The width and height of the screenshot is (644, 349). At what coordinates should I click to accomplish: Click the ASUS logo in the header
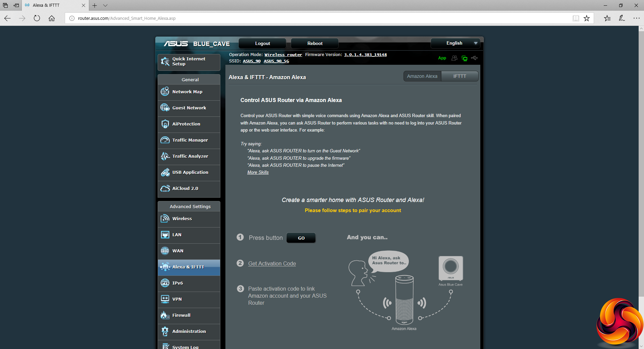tap(176, 44)
